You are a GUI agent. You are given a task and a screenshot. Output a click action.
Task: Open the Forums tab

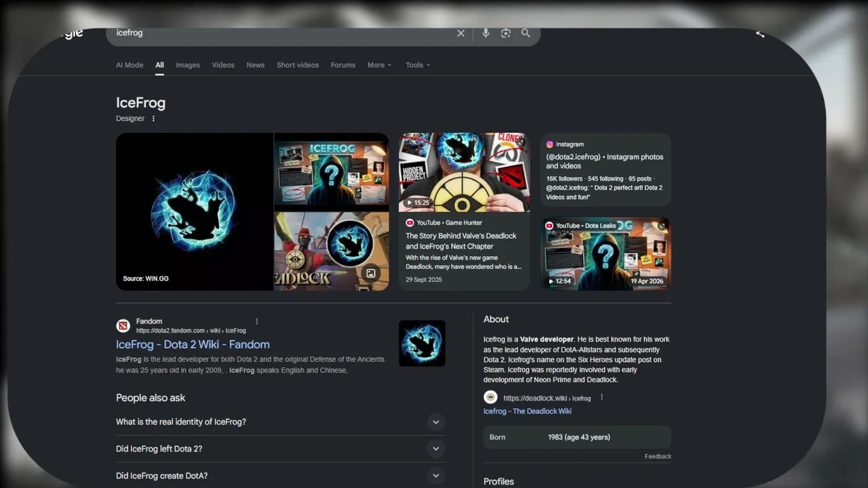343,65
